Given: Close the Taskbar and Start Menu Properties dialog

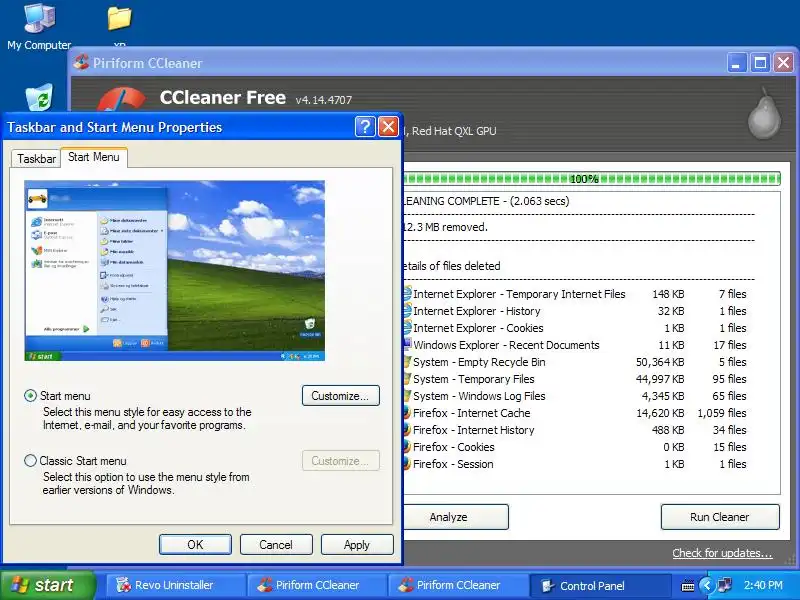Looking at the screenshot, I should 388,127.
